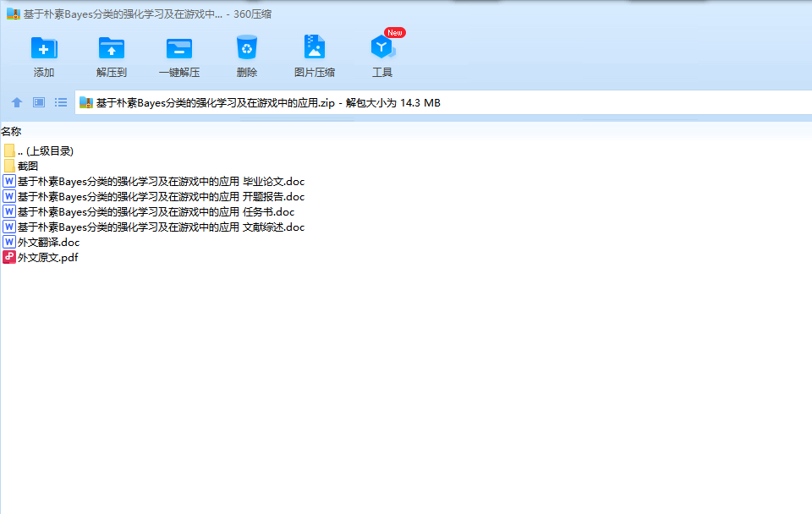Viewport: 812px width, 514px height.
Task: Click the Word icon of 任务书.doc
Action: (9, 211)
